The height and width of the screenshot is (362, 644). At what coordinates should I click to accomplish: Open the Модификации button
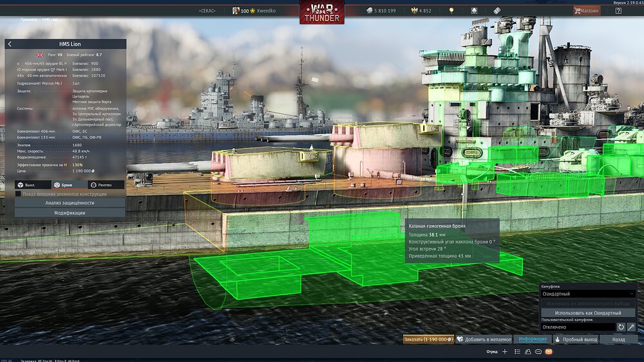coord(70,213)
